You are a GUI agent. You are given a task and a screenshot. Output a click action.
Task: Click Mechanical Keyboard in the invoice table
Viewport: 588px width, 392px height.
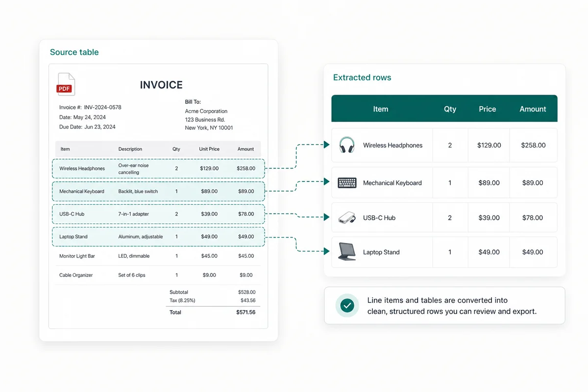[x=82, y=192]
